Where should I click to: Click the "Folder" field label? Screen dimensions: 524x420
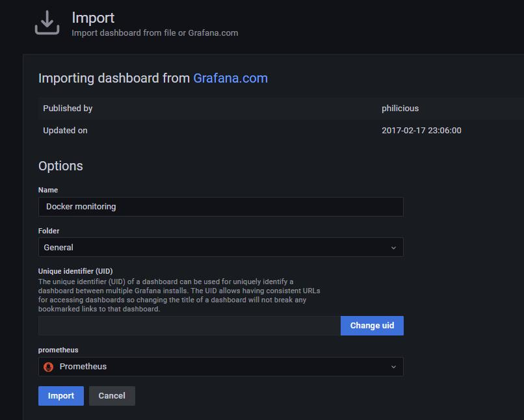[x=49, y=231]
